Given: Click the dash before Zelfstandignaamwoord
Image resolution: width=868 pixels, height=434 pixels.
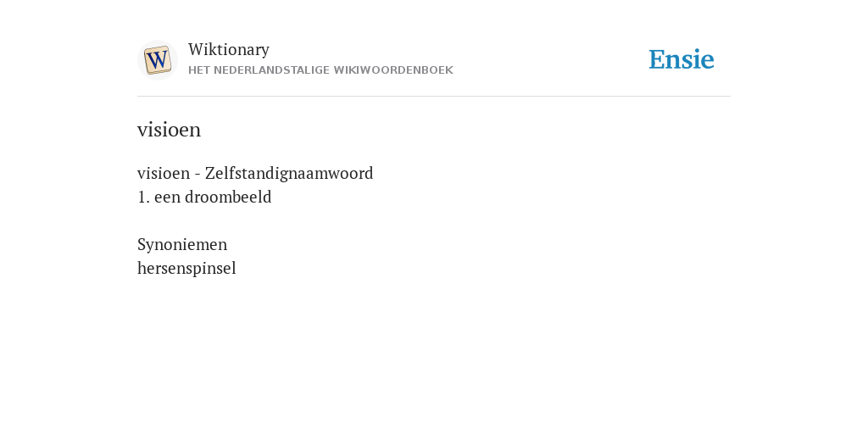Looking at the screenshot, I should pyautogui.click(x=197, y=175).
